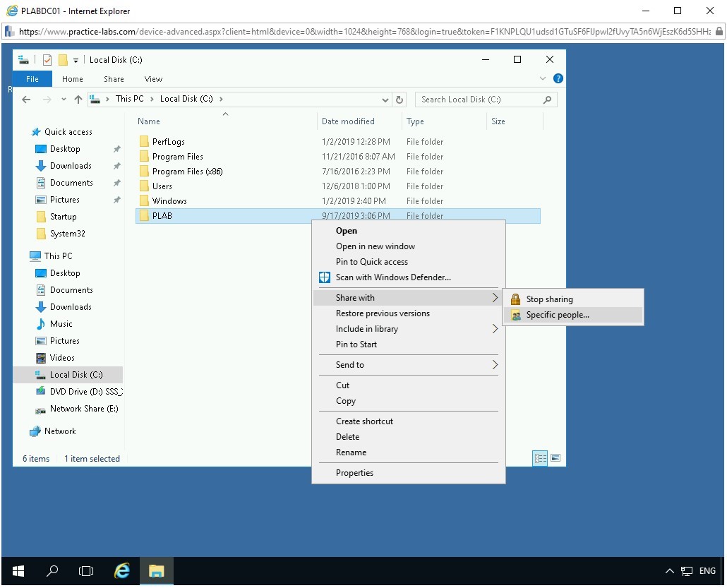The height and width of the screenshot is (588, 727).
Task: Open the Quick Access Toolbar customize arrow
Action: point(76,60)
